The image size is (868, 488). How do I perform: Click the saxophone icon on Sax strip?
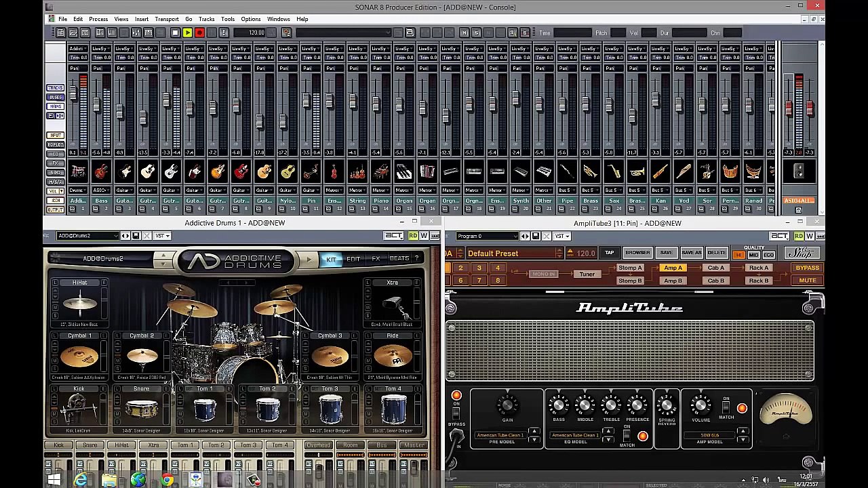pos(614,171)
